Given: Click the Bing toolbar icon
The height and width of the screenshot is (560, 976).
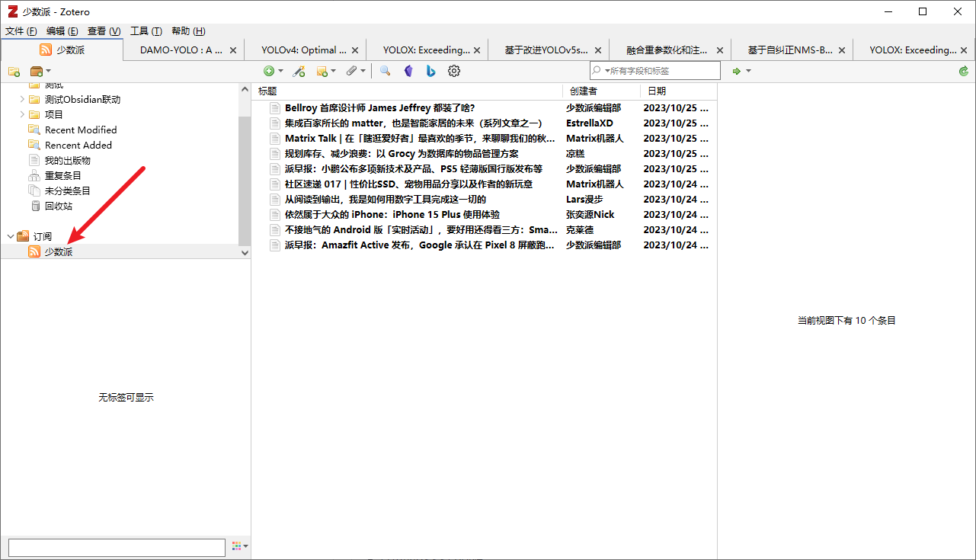Looking at the screenshot, I should coord(430,71).
